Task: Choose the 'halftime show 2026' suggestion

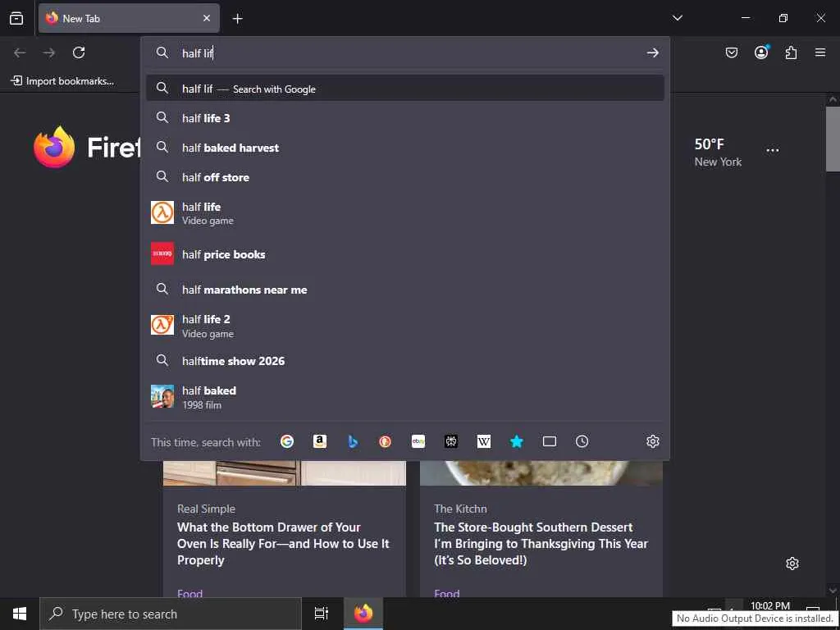Action: coord(405,361)
